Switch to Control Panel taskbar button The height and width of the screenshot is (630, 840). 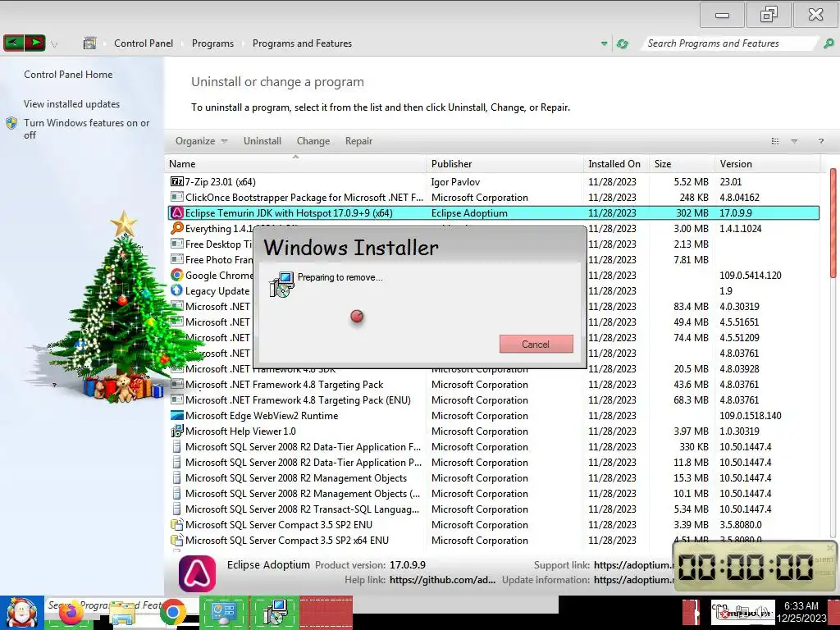click(x=224, y=612)
